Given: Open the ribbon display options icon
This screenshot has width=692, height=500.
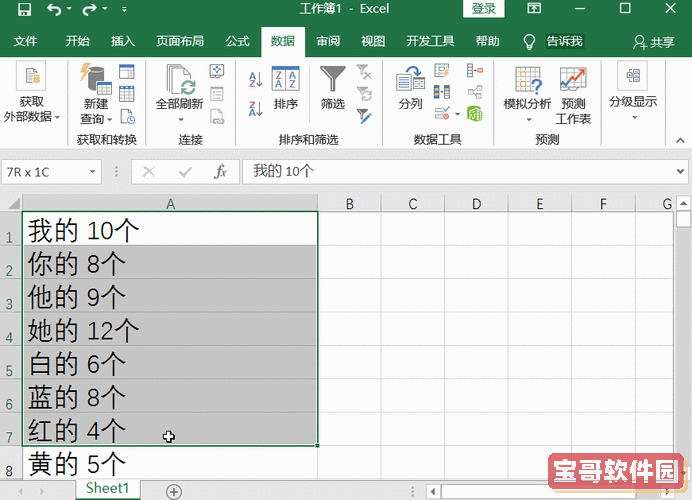Looking at the screenshot, I should click(x=534, y=8).
